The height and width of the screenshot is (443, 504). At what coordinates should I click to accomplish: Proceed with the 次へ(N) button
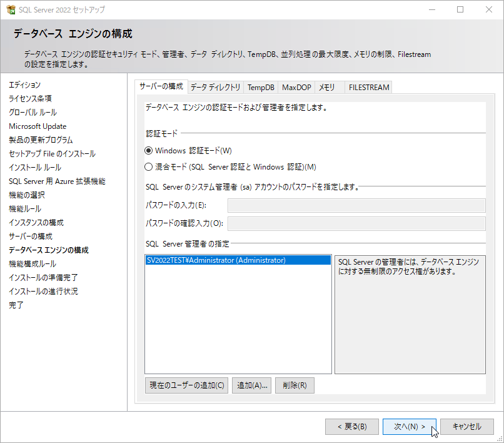[410, 427]
